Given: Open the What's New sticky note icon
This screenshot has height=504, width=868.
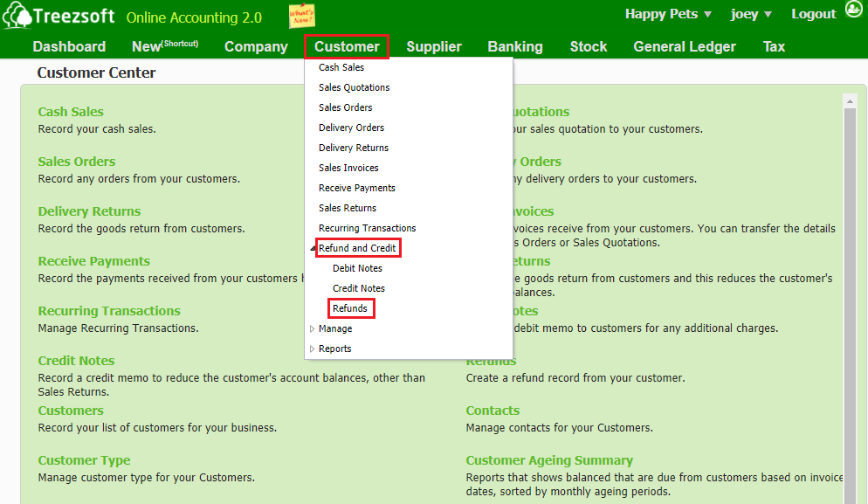Looking at the screenshot, I should tap(302, 16).
